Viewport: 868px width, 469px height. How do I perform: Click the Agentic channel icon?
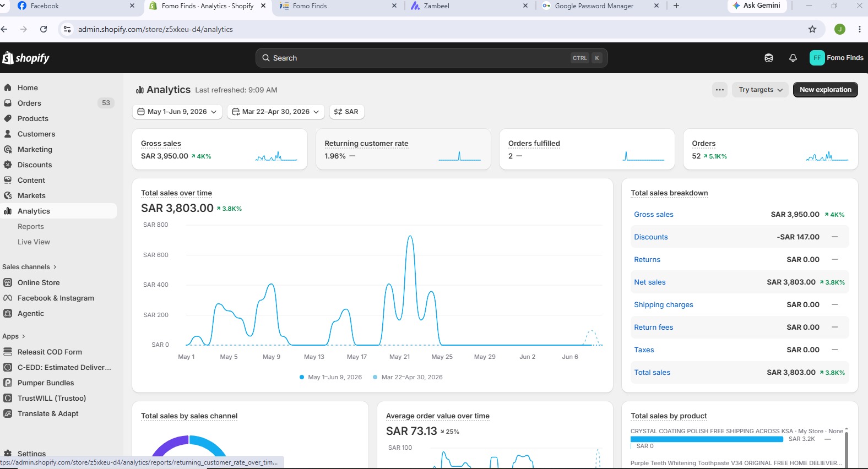pos(8,313)
